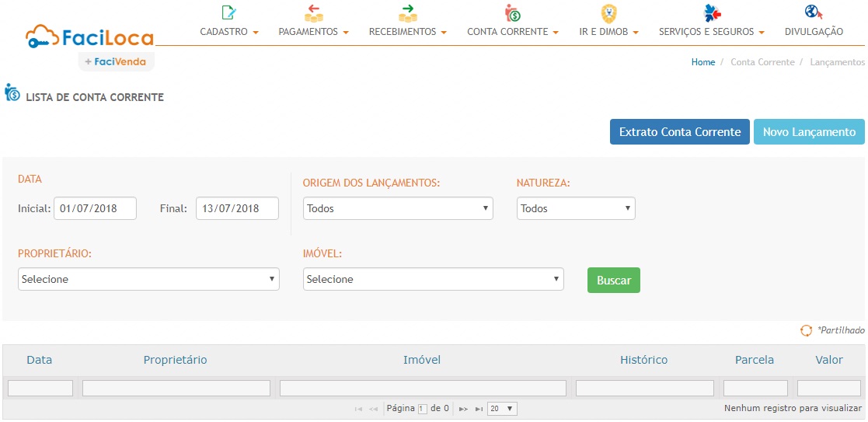Click the Pagamentos coins icon
868x422 pixels.
313,12
